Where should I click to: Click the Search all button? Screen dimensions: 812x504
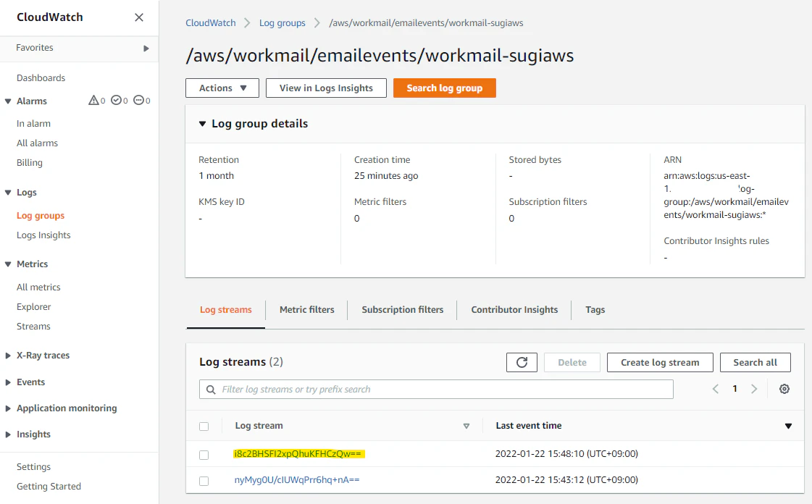[x=755, y=362]
